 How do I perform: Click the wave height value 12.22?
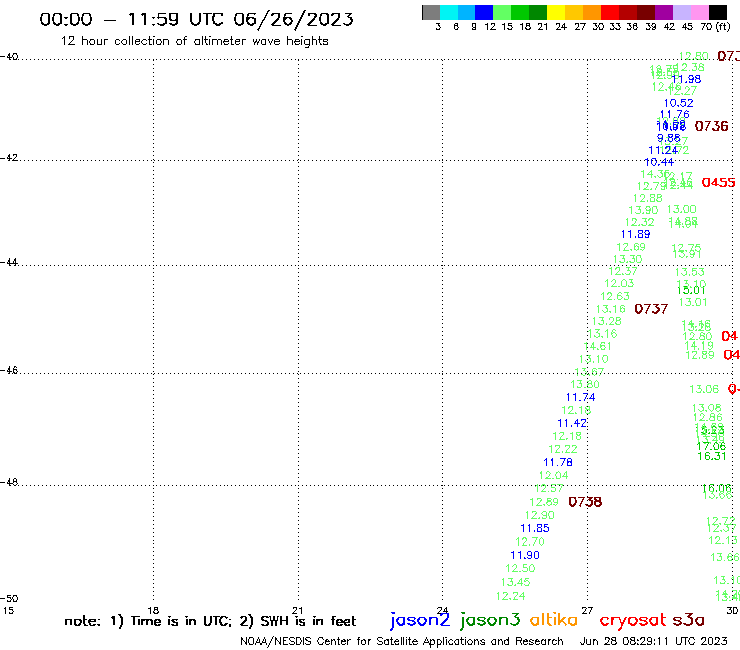click(x=563, y=449)
